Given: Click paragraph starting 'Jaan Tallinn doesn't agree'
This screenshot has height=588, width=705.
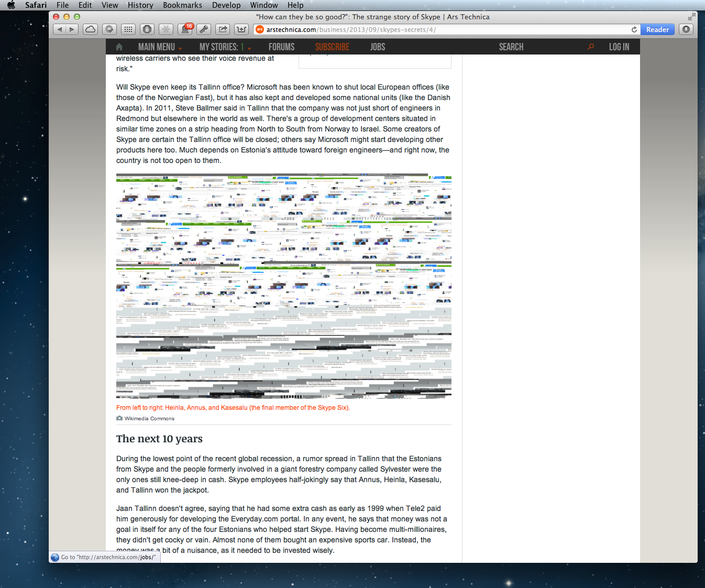Looking at the screenshot, I should click(x=282, y=529).
